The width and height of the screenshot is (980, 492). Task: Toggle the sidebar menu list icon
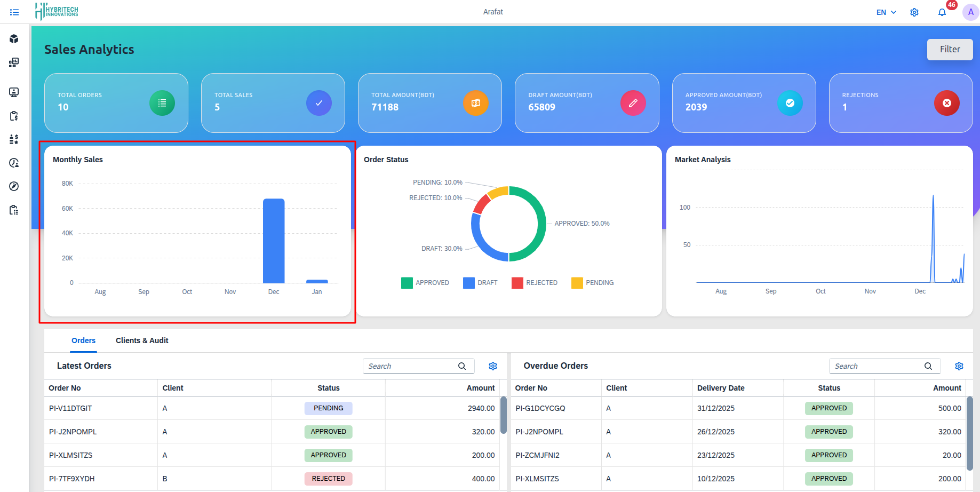[x=14, y=12]
